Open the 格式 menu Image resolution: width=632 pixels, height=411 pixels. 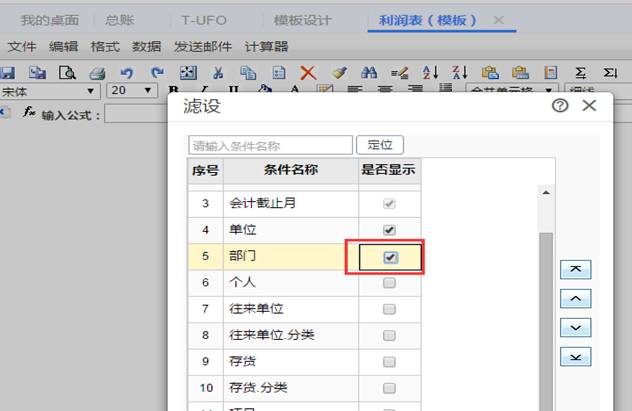pyautogui.click(x=105, y=46)
